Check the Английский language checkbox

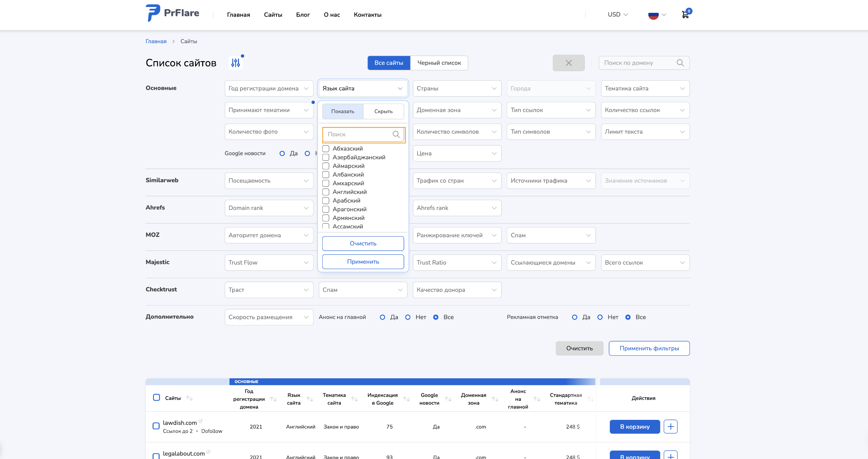pos(326,192)
